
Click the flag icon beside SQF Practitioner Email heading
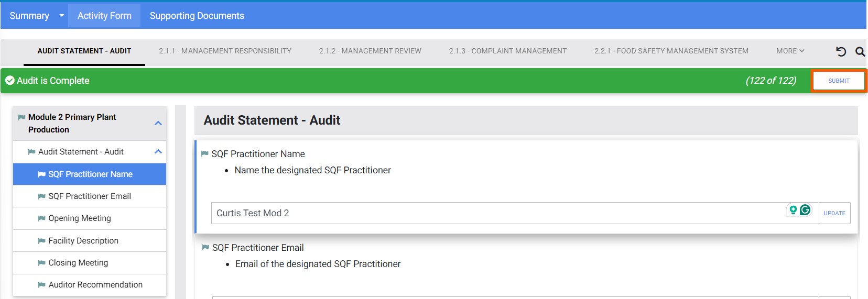point(205,248)
